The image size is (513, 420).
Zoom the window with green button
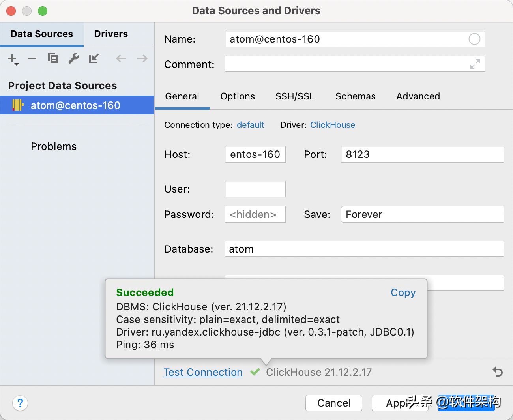[43, 11]
